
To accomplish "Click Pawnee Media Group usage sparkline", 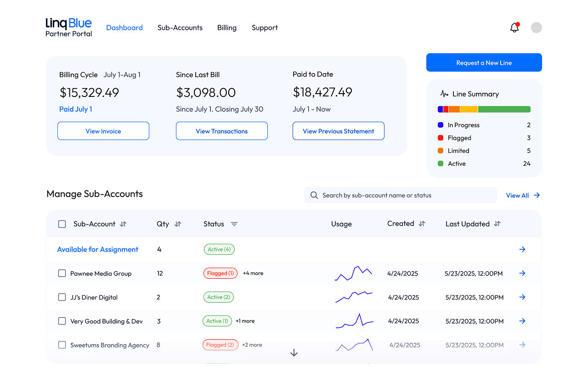I will [x=353, y=273].
